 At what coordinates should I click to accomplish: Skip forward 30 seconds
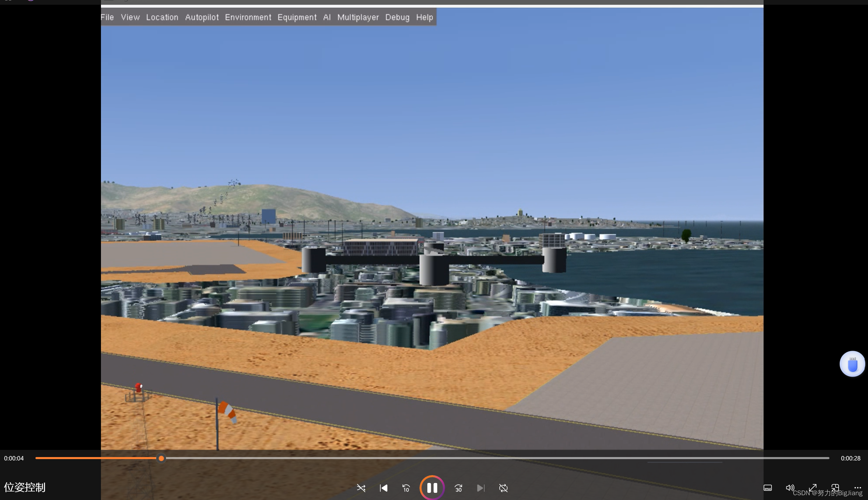coord(458,488)
